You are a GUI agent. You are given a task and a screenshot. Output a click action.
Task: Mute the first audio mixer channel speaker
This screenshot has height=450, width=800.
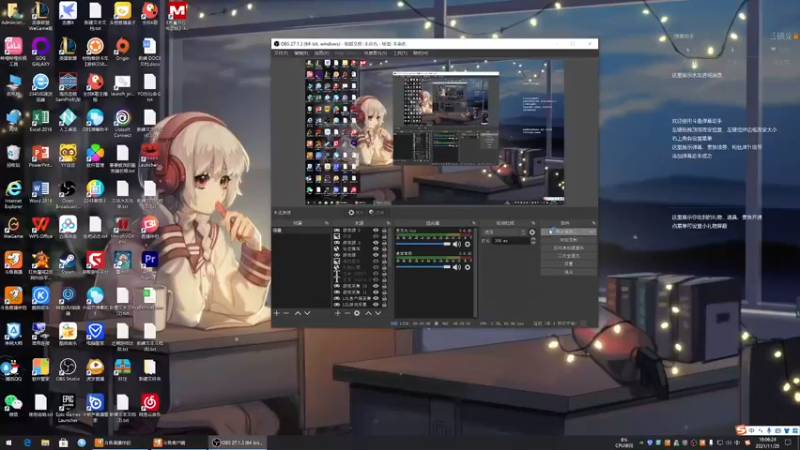click(x=456, y=244)
